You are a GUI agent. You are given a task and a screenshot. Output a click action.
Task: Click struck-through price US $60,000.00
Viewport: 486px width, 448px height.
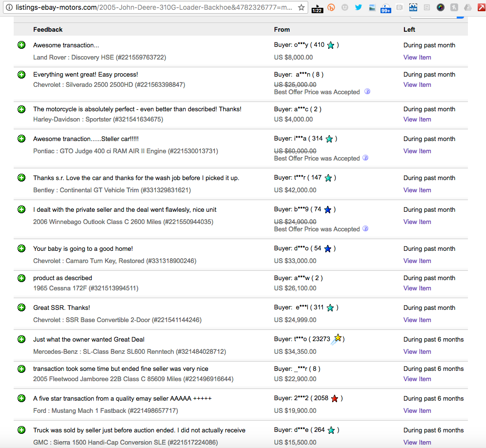(295, 151)
